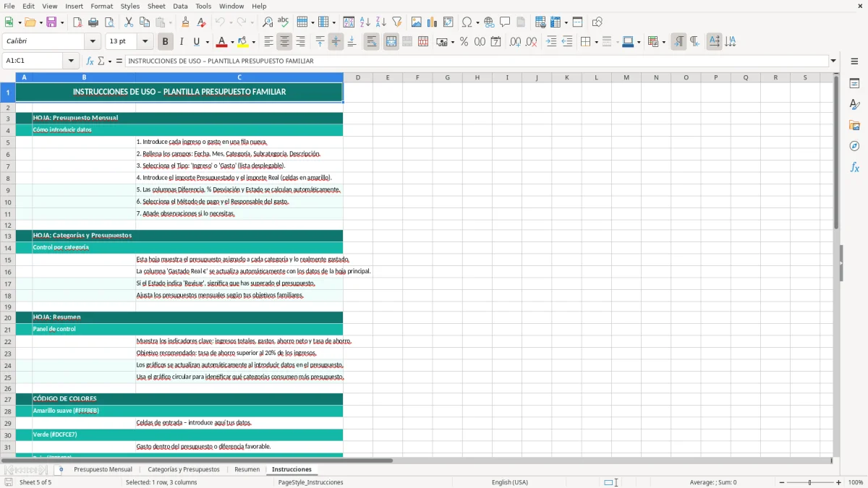Image resolution: width=868 pixels, height=488 pixels.
Task: Select the row 13 header
Action: click(x=8, y=236)
